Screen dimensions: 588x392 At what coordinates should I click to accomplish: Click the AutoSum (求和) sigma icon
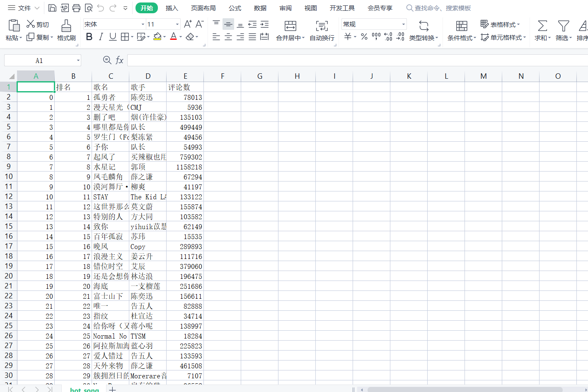point(542,26)
